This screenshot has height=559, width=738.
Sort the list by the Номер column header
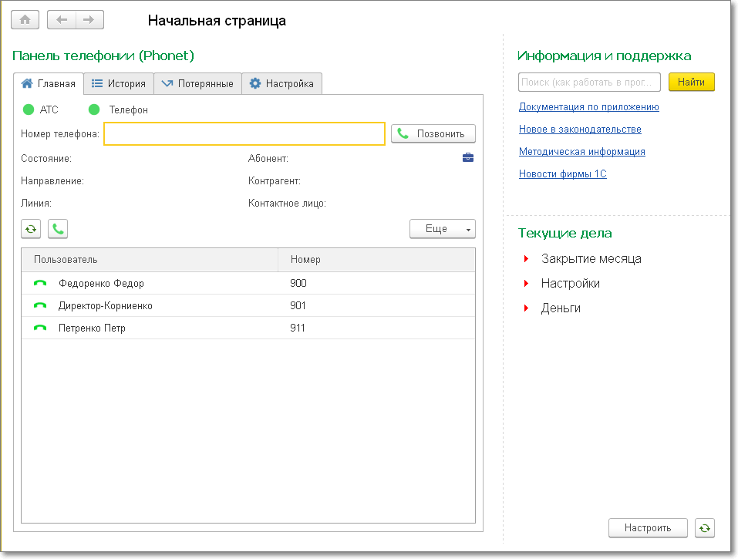coord(305,260)
